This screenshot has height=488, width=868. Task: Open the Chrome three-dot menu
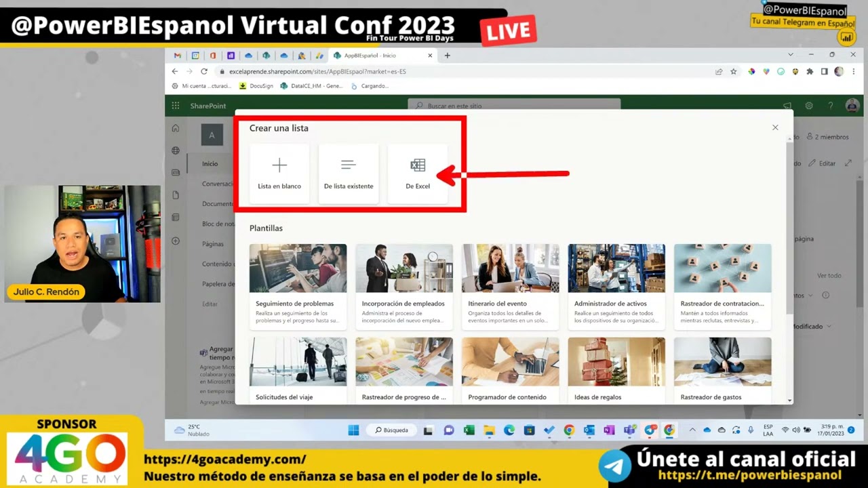pyautogui.click(x=853, y=71)
